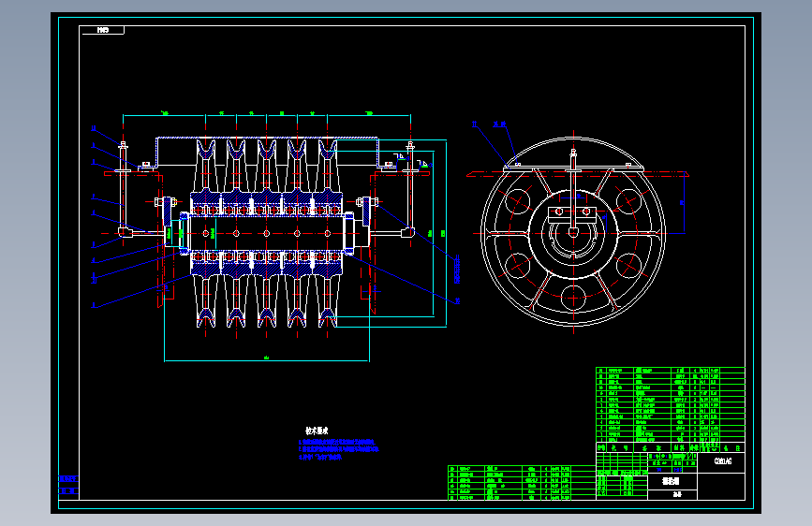Click the overall width dimension beneath the sheave assembly
The image size is (812, 526).
pos(267,358)
